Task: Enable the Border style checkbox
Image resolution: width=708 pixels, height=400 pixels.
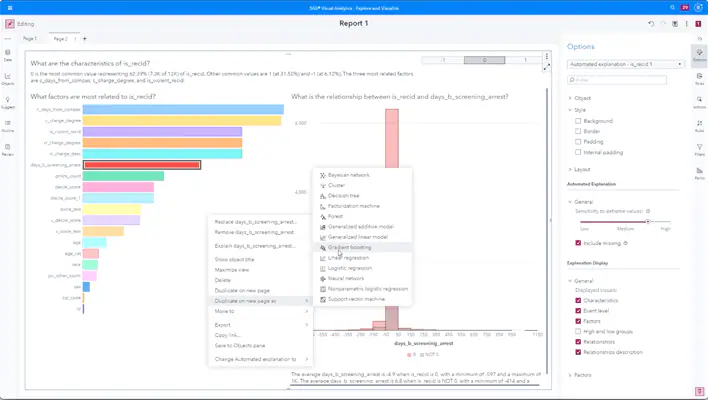Action: tap(578, 131)
